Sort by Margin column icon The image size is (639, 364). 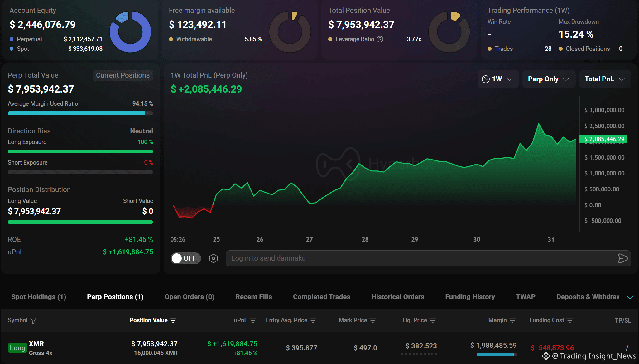click(512, 321)
